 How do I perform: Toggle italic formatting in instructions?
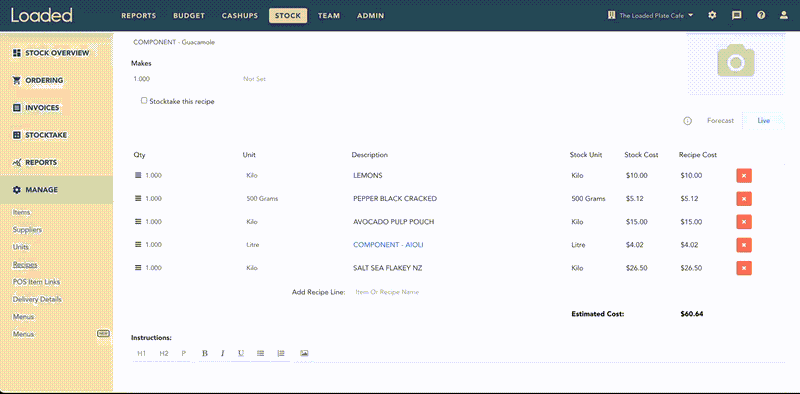pyautogui.click(x=222, y=353)
